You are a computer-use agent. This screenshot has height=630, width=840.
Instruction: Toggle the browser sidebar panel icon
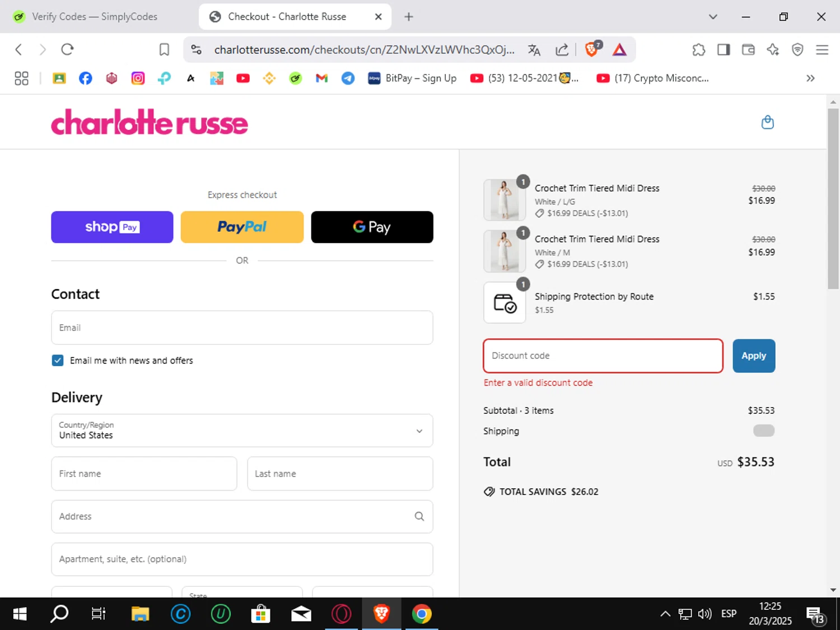tap(724, 50)
